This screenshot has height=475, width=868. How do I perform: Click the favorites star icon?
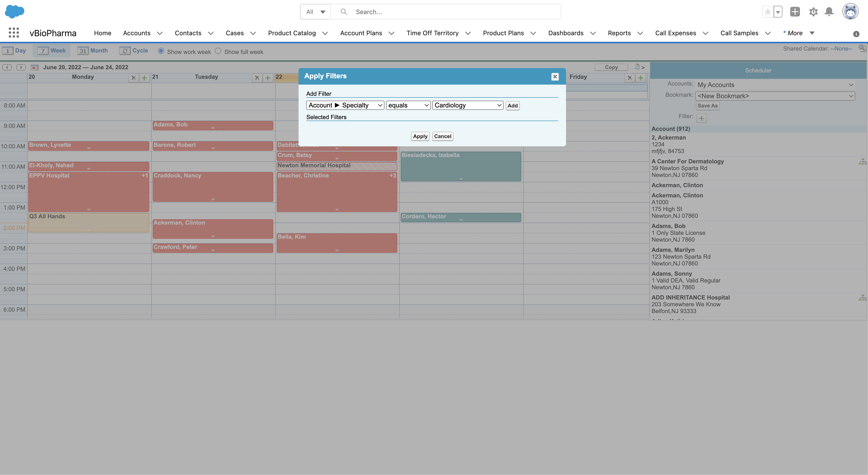point(768,12)
